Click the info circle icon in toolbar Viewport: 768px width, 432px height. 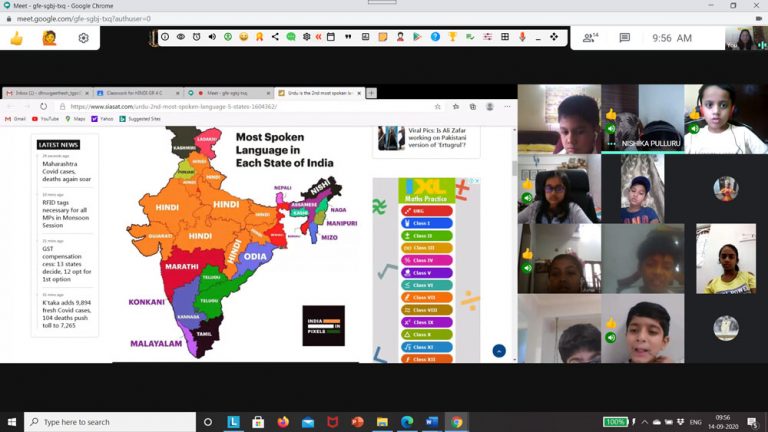[x=165, y=37]
